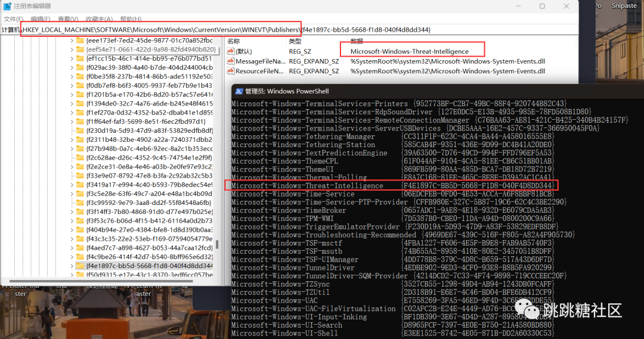644x339 pixels.
Task: Click PowerShell line Microsoft-Windows-UI-Shell
Action: 392,333
